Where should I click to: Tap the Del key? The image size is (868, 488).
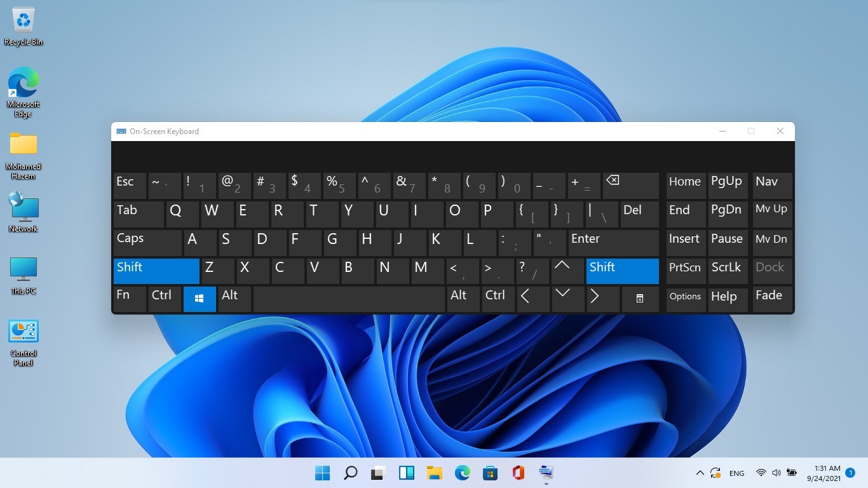[640, 214]
